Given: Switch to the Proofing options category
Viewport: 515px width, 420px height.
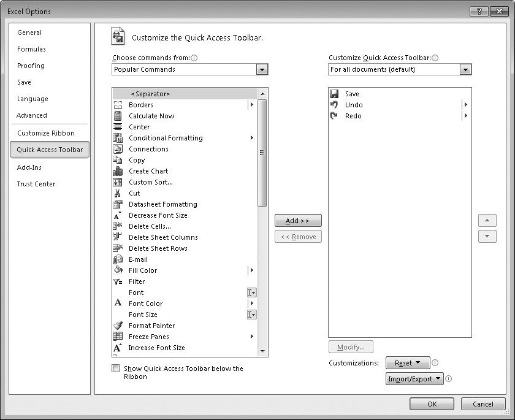Looking at the screenshot, I should (x=31, y=66).
